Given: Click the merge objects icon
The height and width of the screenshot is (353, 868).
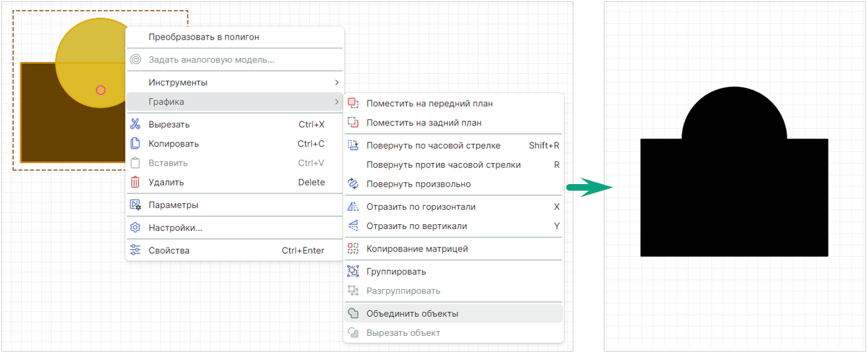Looking at the screenshot, I should tap(353, 313).
